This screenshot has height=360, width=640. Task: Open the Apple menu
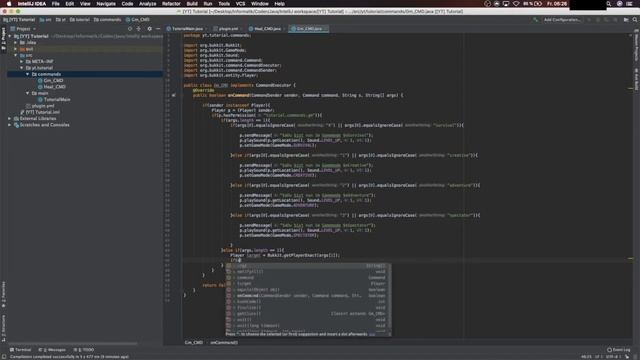[9, 4]
